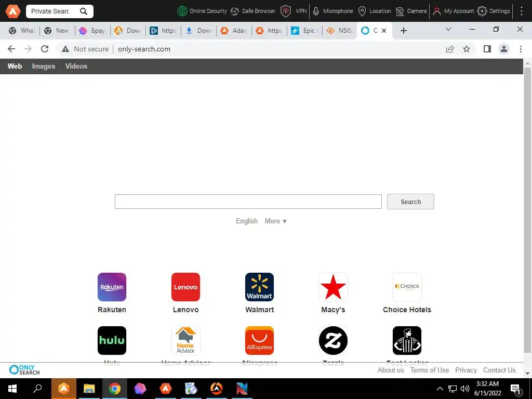Click the Private Search magnifier icon

[x=84, y=11]
